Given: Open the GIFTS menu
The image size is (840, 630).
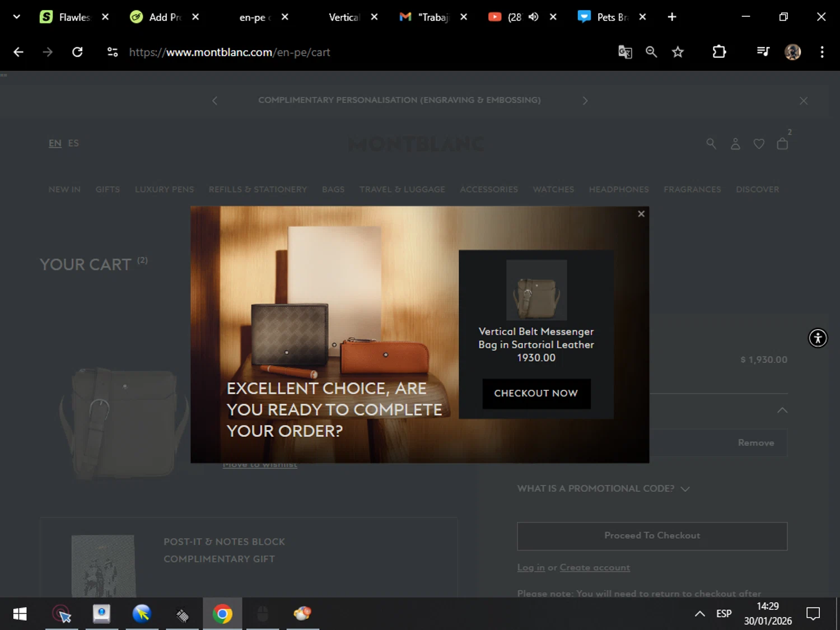Looking at the screenshot, I should point(108,189).
